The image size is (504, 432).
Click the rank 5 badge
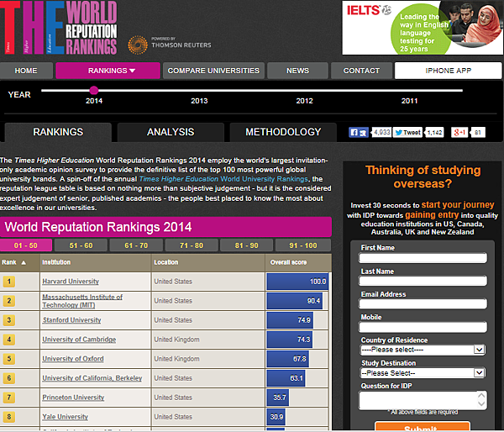tap(9, 359)
